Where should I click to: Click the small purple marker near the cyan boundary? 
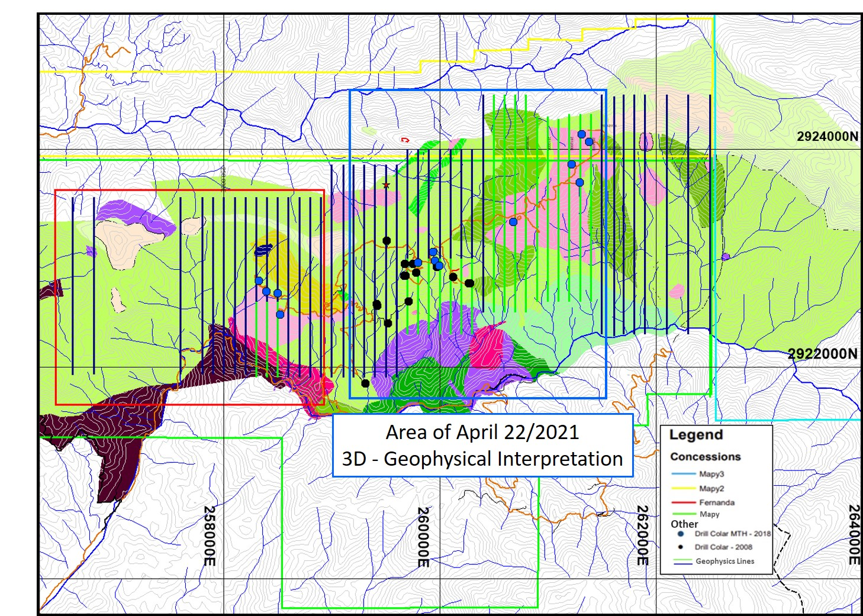click(726, 257)
